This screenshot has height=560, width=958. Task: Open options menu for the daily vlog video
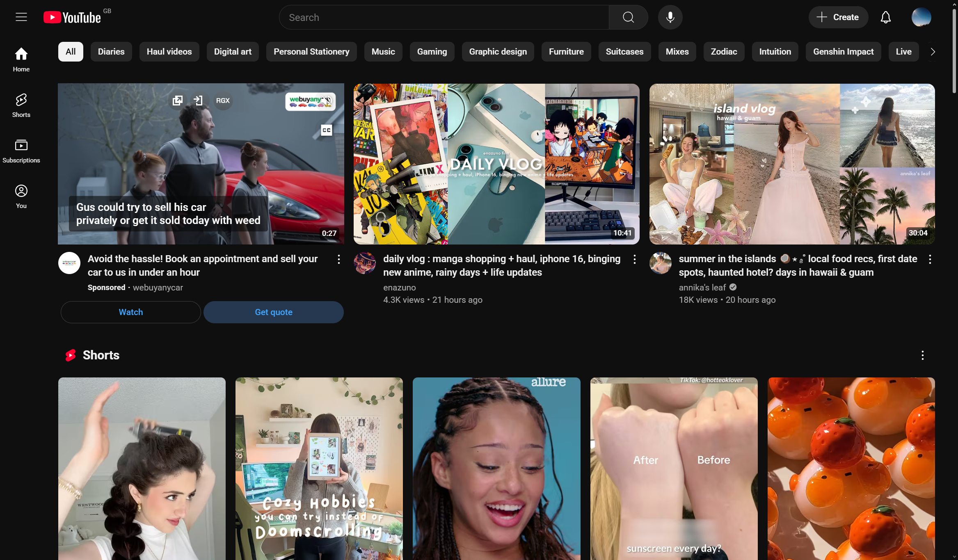pyautogui.click(x=634, y=259)
